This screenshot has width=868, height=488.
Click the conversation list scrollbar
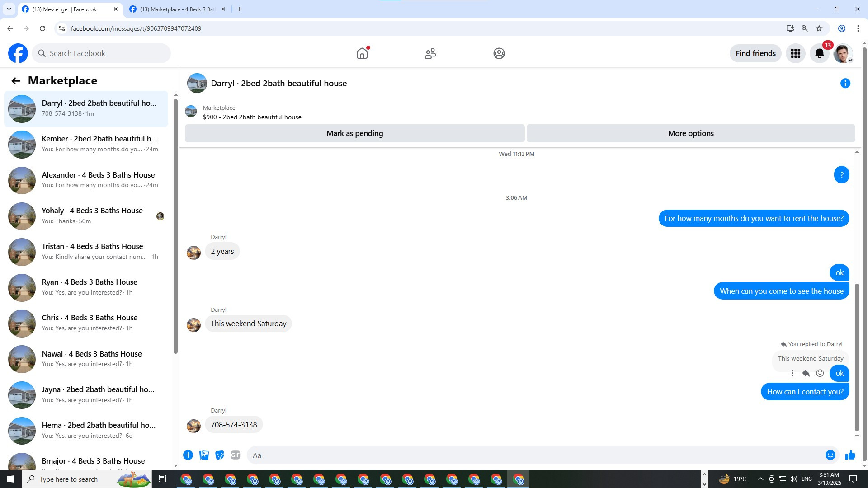pos(175,226)
